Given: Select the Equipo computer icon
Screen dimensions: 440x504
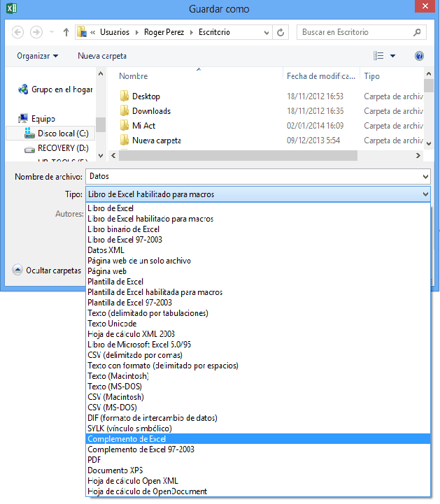Looking at the screenshot, I should click(x=23, y=119).
